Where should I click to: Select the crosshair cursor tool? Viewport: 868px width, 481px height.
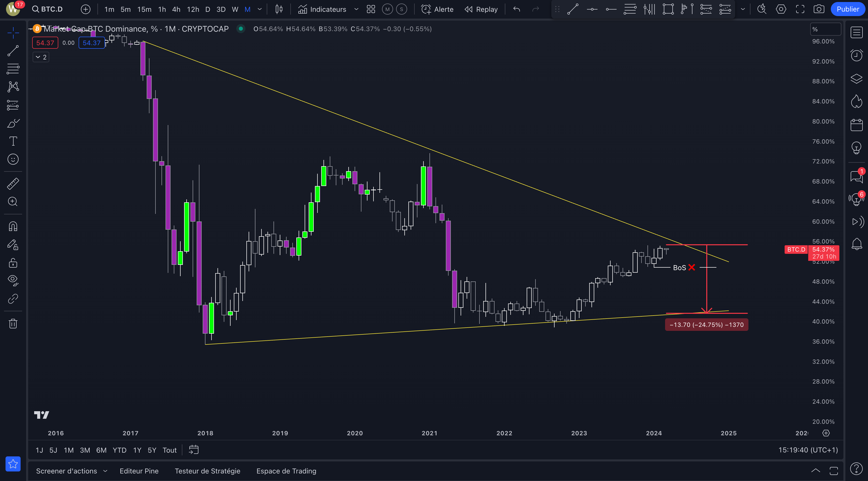point(13,33)
